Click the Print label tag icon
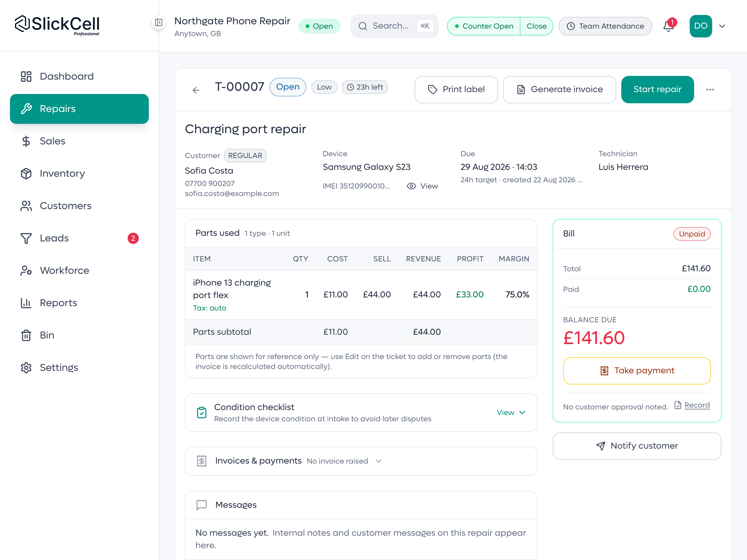The height and width of the screenshot is (560, 747). (432, 90)
